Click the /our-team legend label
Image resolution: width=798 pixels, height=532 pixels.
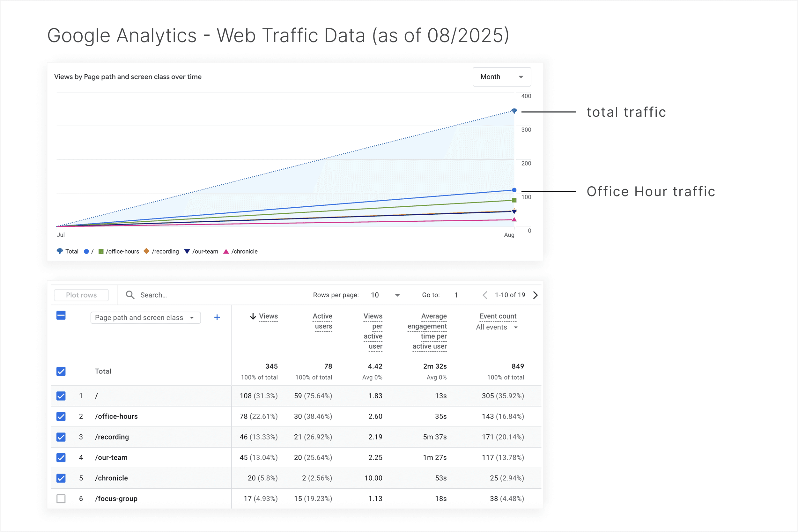(205, 251)
